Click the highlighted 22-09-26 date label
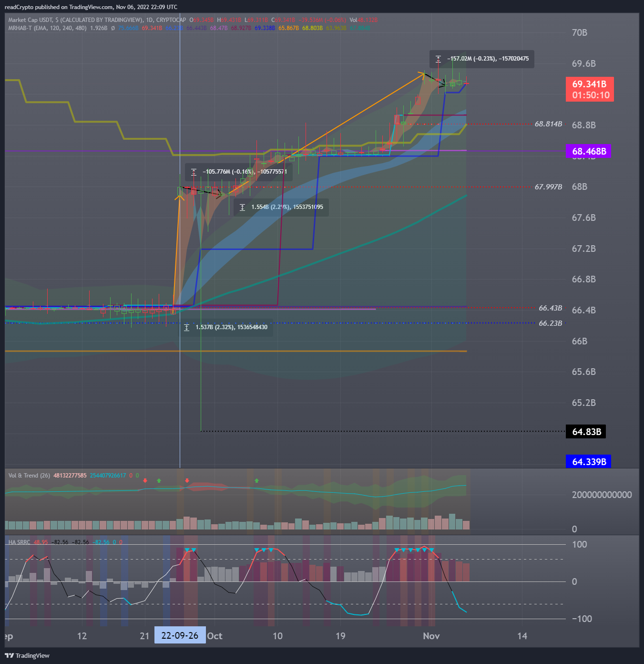Image resolution: width=644 pixels, height=664 pixels. (x=180, y=635)
